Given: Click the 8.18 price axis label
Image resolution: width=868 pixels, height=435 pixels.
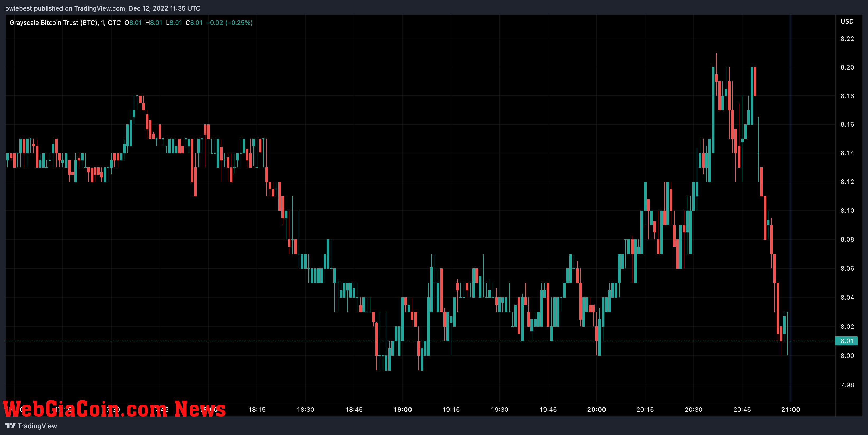Looking at the screenshot, I should [847, 96].
